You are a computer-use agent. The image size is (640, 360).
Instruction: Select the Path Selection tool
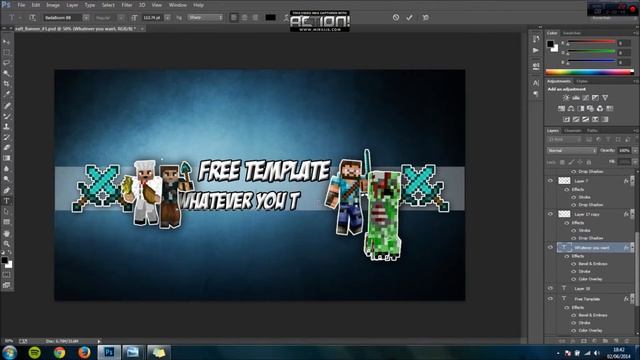[7, 211]
